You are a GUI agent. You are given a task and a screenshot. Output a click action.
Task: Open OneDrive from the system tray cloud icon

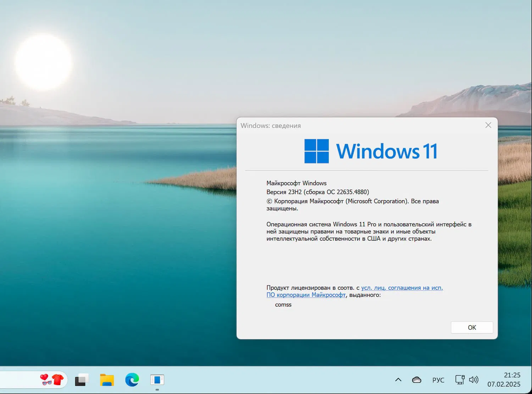[416, 379]
